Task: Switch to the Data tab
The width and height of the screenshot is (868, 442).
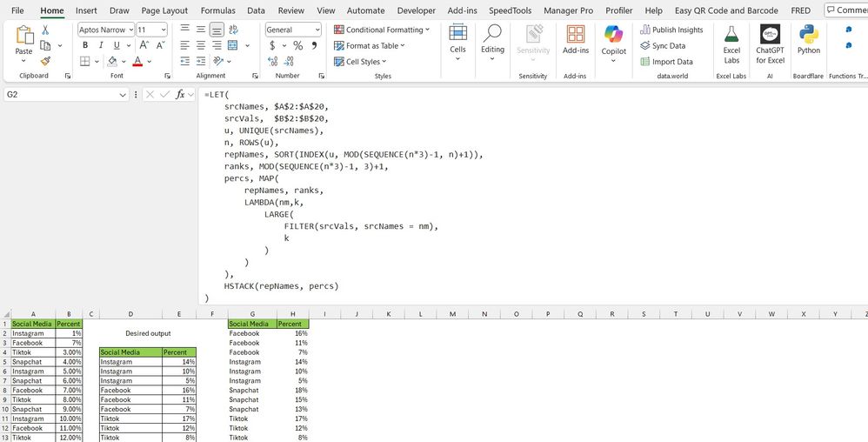Action: pyautogui.click(x=256, y=10)
